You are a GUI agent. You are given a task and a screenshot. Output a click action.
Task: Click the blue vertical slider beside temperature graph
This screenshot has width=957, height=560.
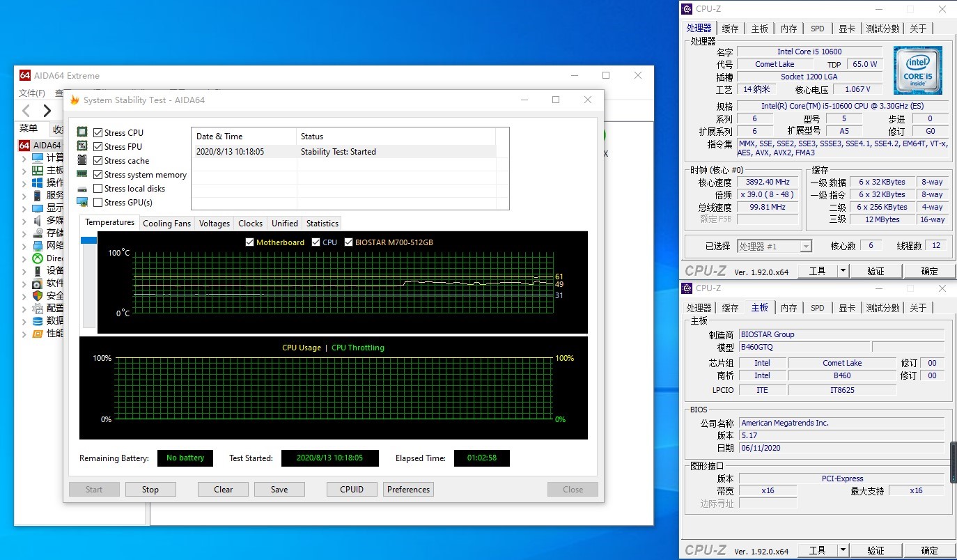[x=88, y=240]
